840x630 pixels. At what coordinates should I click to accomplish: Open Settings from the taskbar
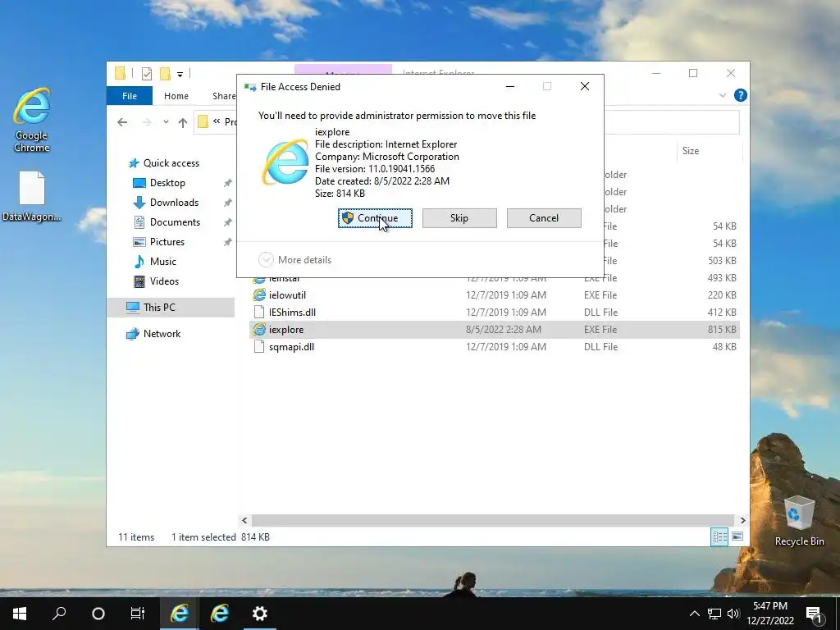pyautogui.click(x=260, y=614)
